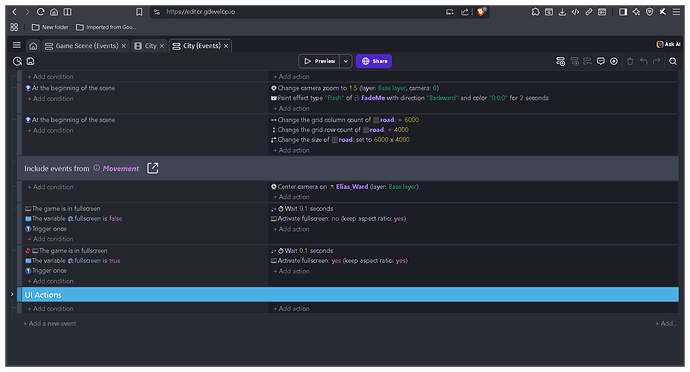Close the City scene tab

[162, 46]
